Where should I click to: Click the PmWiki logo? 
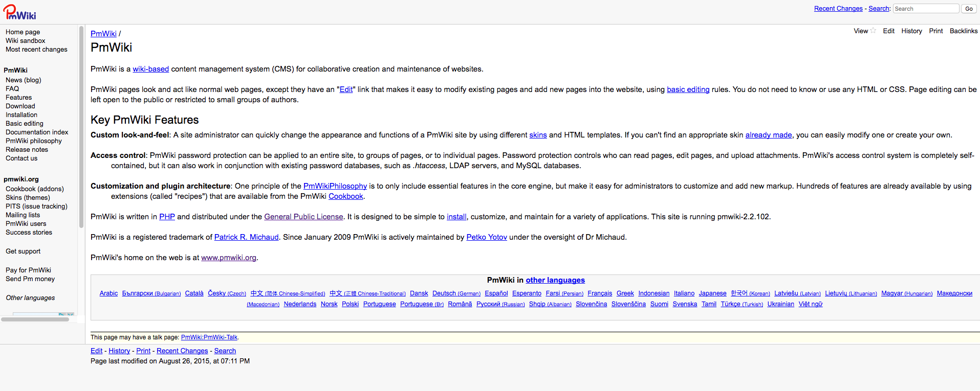(x=19, y=12)
